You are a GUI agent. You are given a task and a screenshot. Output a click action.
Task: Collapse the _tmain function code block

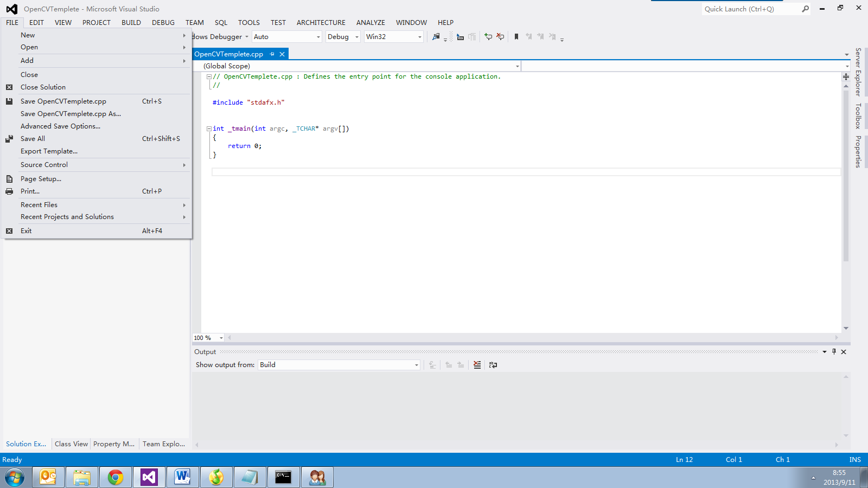click(209, 129)
